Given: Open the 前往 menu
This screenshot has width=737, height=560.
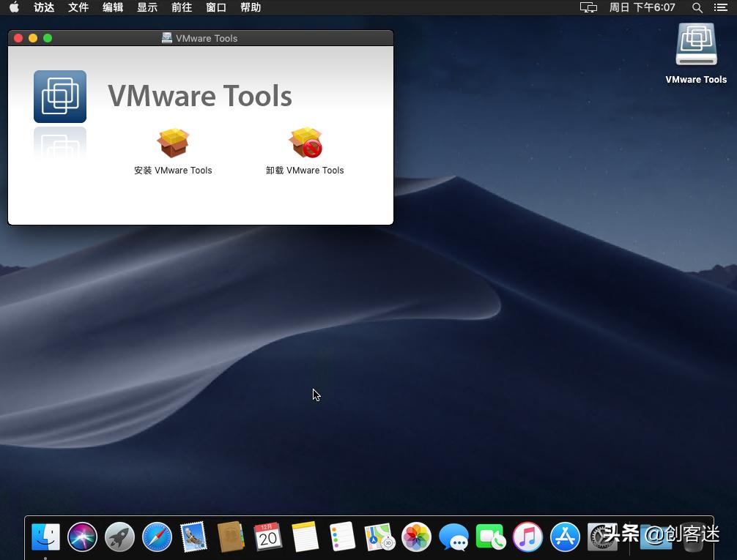Looking at the screenshot, I should point(182,7).
